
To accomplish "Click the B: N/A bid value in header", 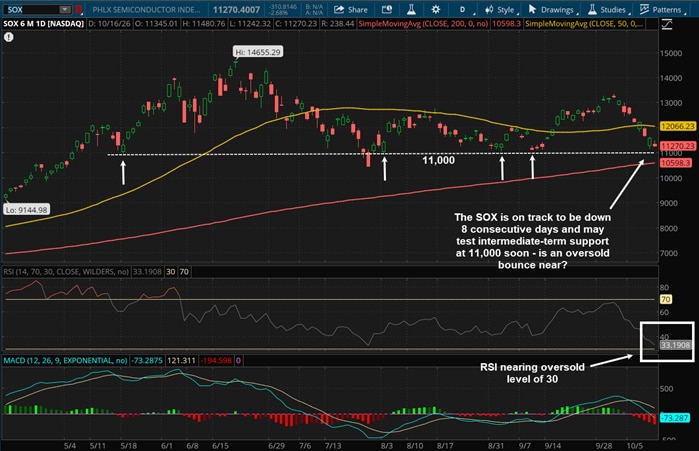I will [314, 7].
